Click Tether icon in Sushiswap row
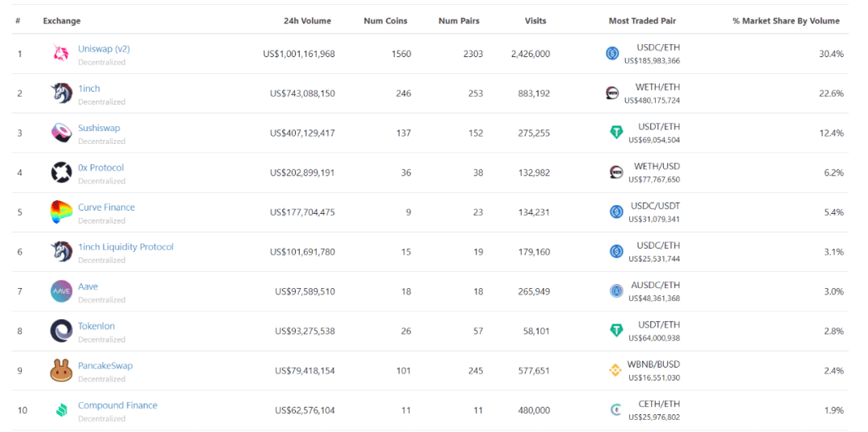This screenshot has height=432, width=868. [616, 133]
